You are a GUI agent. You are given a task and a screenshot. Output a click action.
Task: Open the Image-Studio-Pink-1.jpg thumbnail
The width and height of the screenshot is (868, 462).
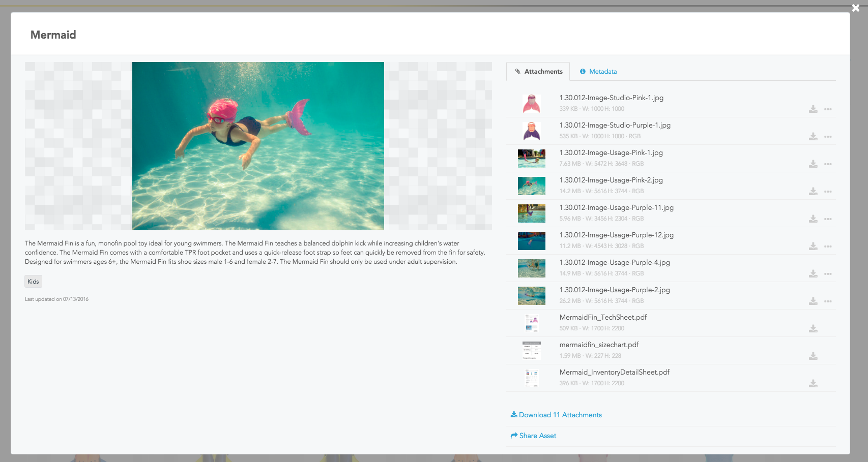532,104
